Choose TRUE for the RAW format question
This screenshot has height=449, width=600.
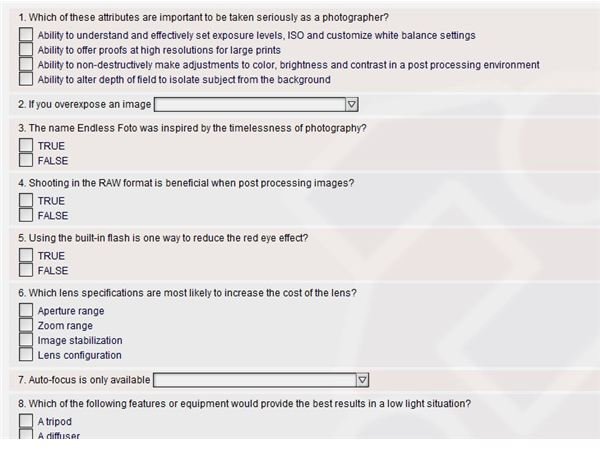coord(26,200)
